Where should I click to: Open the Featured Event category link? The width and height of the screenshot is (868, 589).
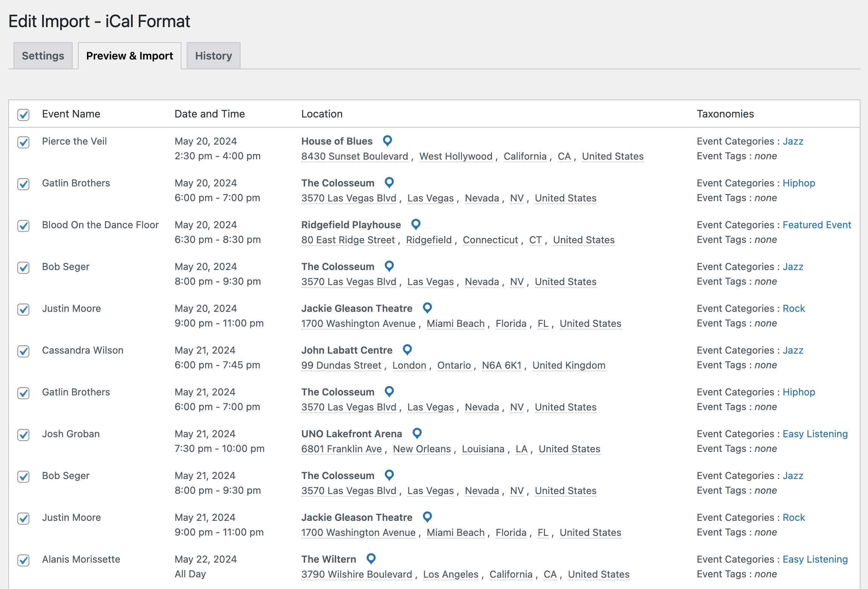pyautogui.click(x=816, y=225)
